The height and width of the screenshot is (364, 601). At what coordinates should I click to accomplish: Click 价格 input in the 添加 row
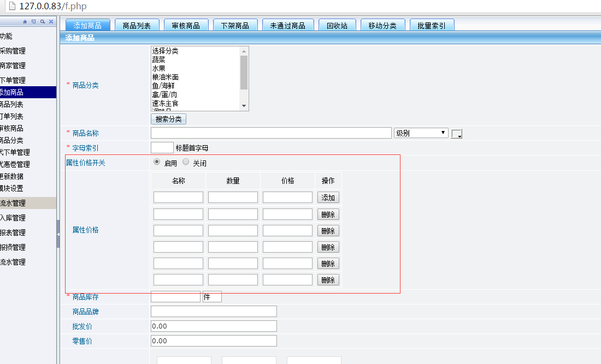[x=287, y=198]
